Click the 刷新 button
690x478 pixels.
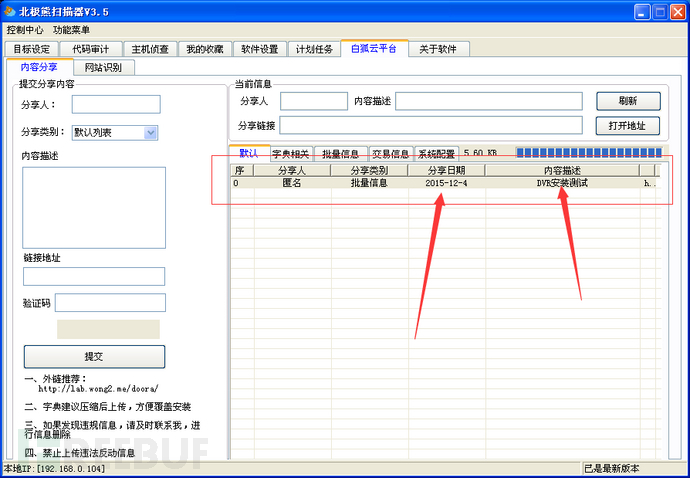[628, 101]
